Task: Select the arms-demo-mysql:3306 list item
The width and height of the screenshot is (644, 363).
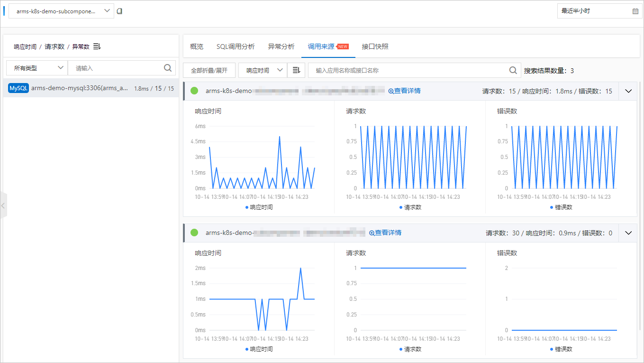Action: pyautogui.click(x=91, y=88)
